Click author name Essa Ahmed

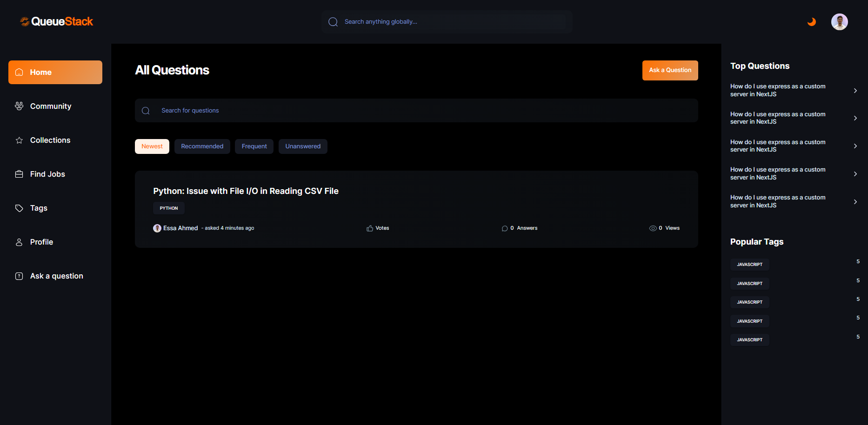pyautogui.click(x=180, y=228)
